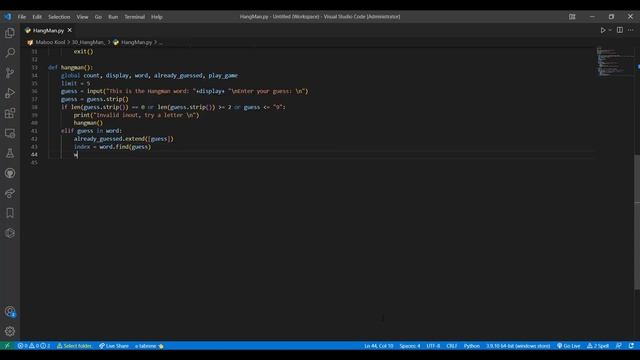The image size is (640, 360).
Task: Open the 2 Spell checker item
Action: coord(598,346)
